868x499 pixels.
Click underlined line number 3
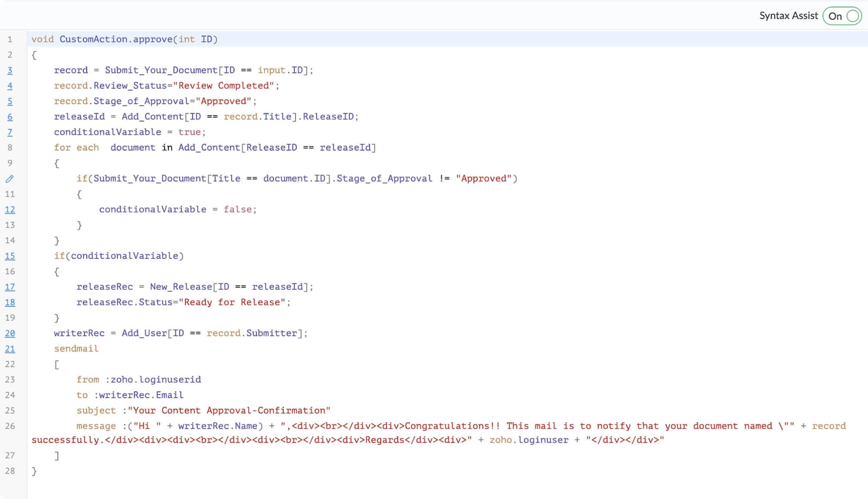10,70
